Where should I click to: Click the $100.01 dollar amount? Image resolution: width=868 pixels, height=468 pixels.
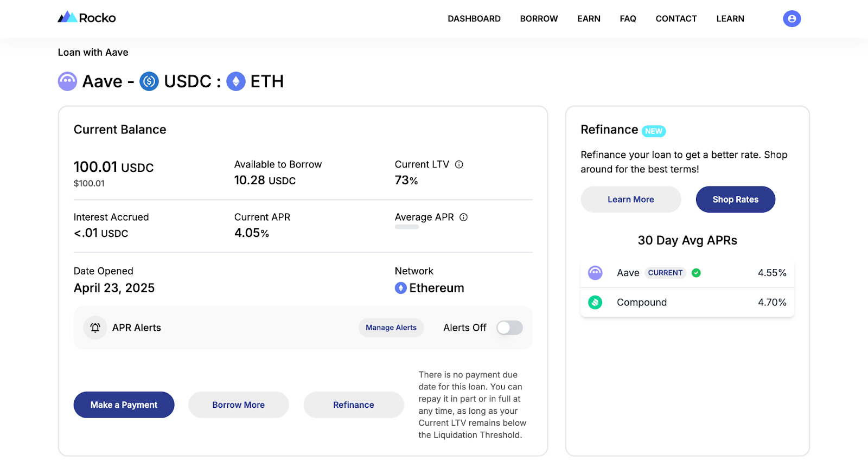pyautogui.click(x=89, y=183)
